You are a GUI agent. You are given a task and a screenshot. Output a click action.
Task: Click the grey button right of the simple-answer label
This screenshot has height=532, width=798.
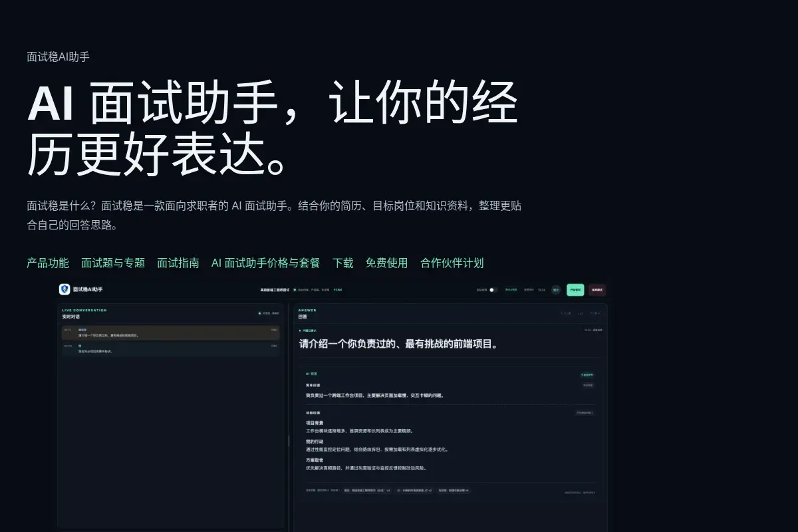pos(588,385)
